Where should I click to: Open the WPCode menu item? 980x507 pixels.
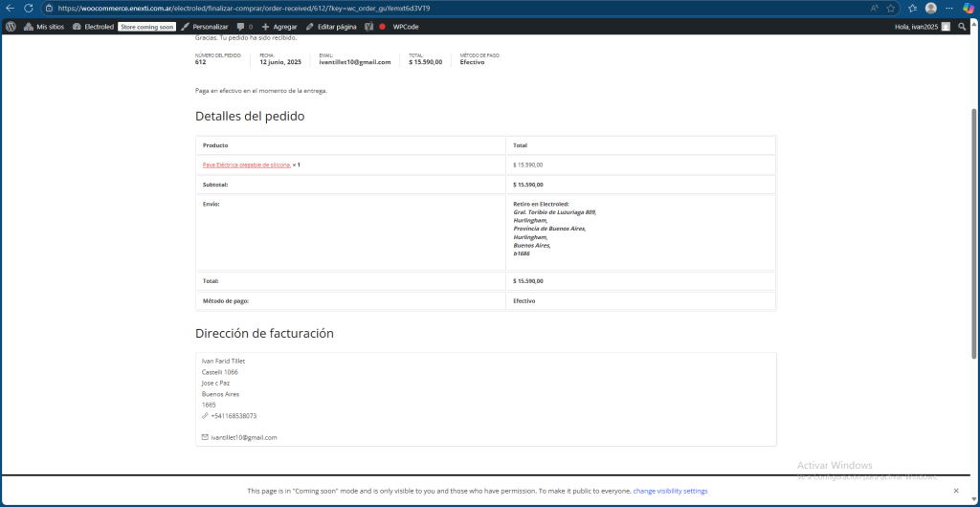coord(406,27)
